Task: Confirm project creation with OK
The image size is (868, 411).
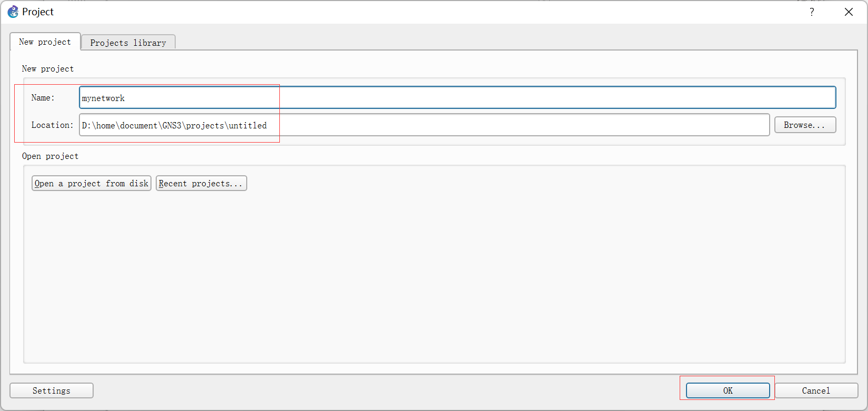Action: point(728,390)
